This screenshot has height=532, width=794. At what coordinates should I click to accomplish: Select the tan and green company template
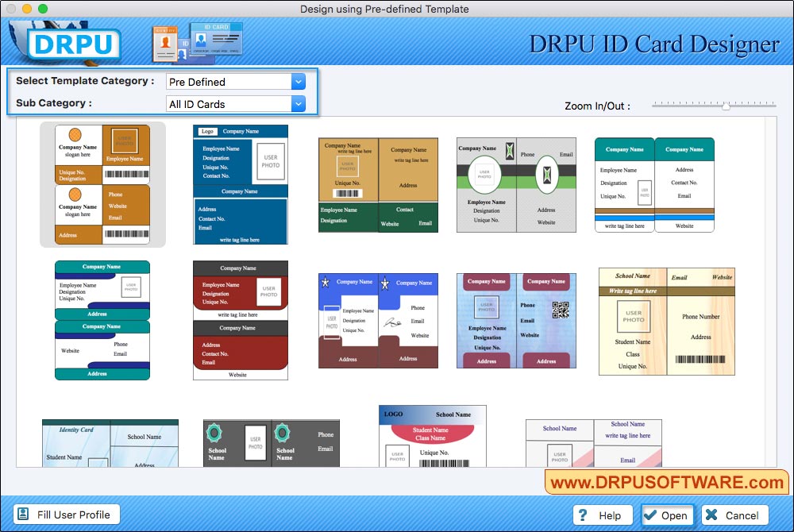378,184
